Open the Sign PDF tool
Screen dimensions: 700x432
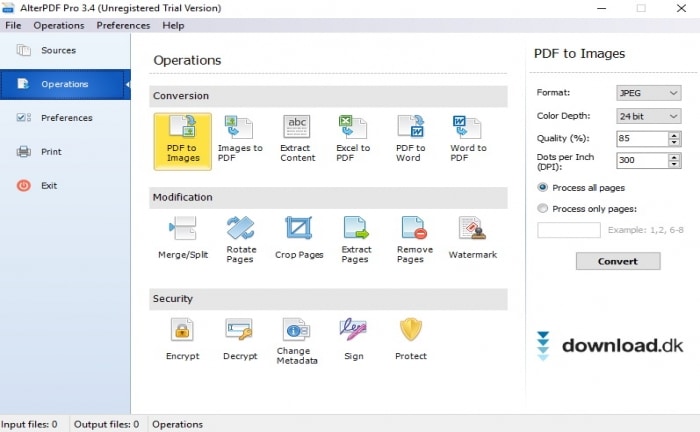[x=353, y=340]
